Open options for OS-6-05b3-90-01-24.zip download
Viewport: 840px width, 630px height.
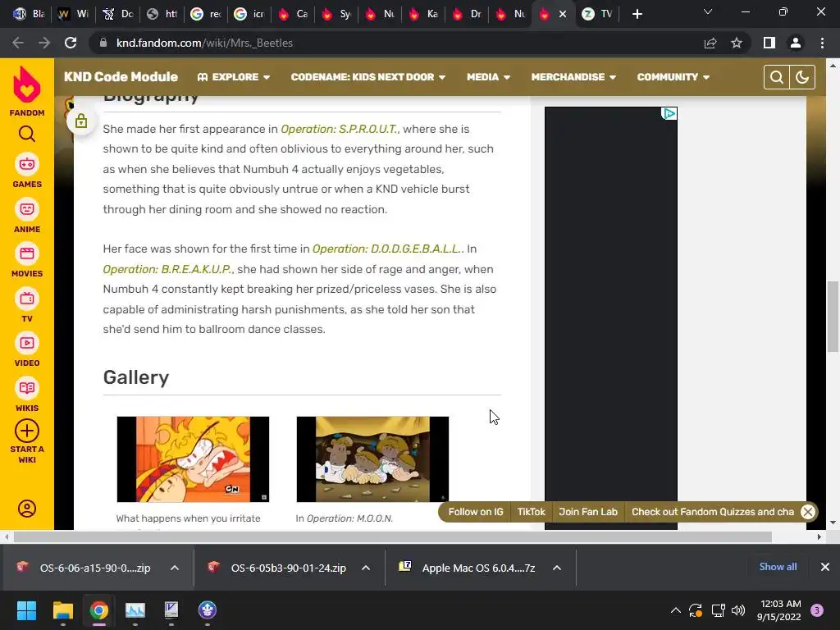click(x=366, y=568)
